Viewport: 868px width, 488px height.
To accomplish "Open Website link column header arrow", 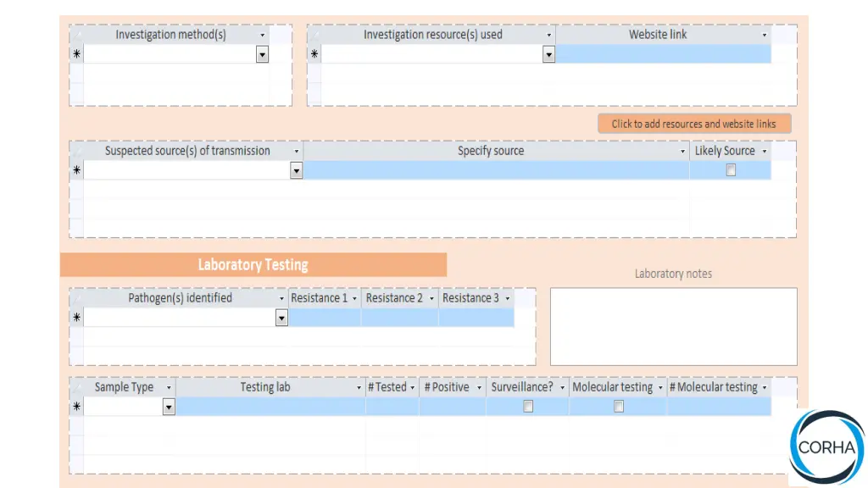I will (765, 36).
